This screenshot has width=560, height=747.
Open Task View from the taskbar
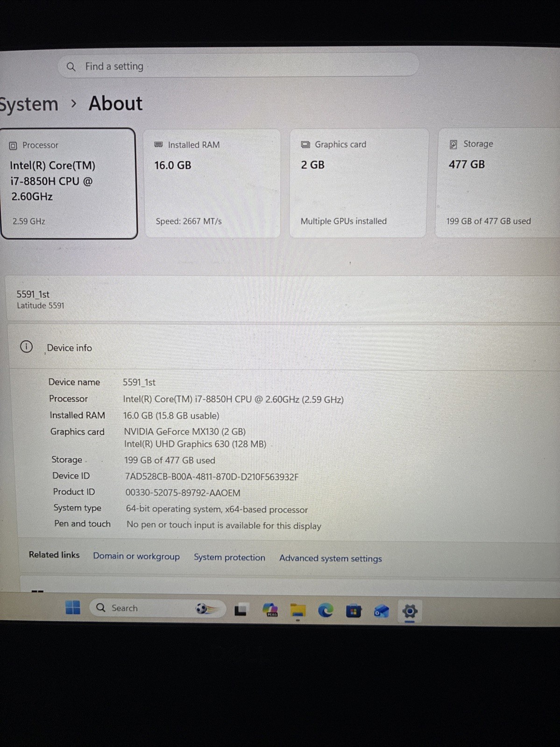241,610
